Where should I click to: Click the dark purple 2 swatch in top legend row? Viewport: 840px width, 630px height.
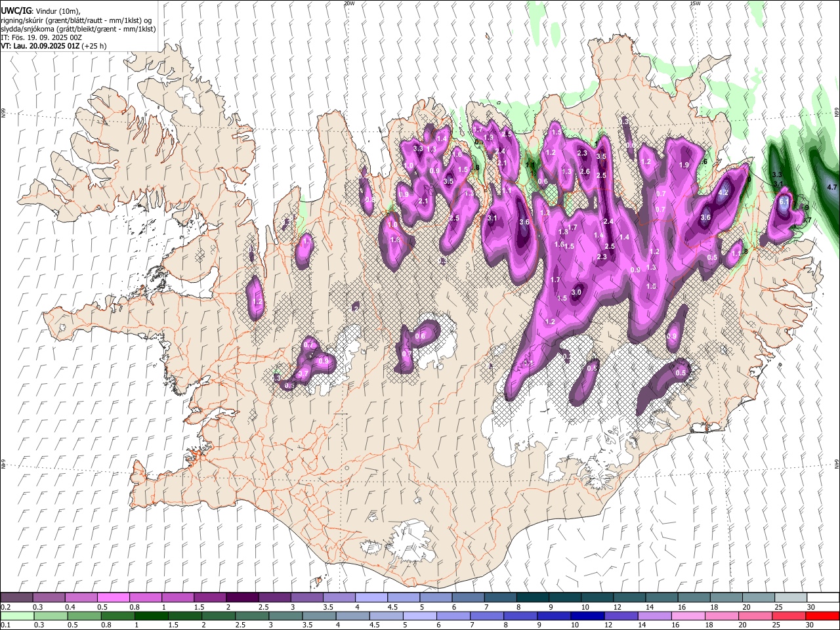[x=242, y=598]
